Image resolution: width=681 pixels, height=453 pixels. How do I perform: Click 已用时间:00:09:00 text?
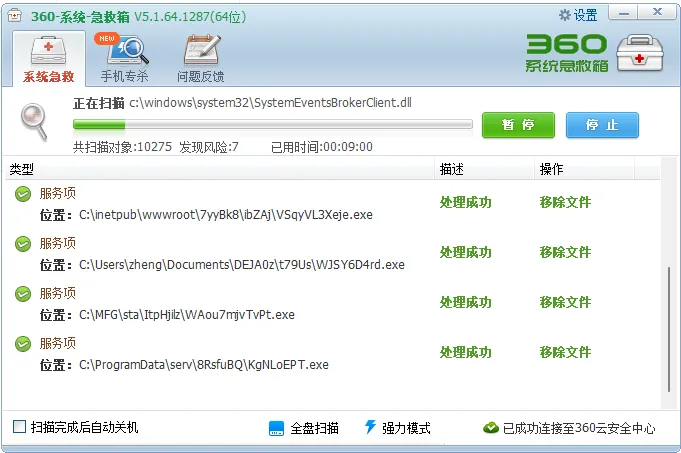click(322, 147)
